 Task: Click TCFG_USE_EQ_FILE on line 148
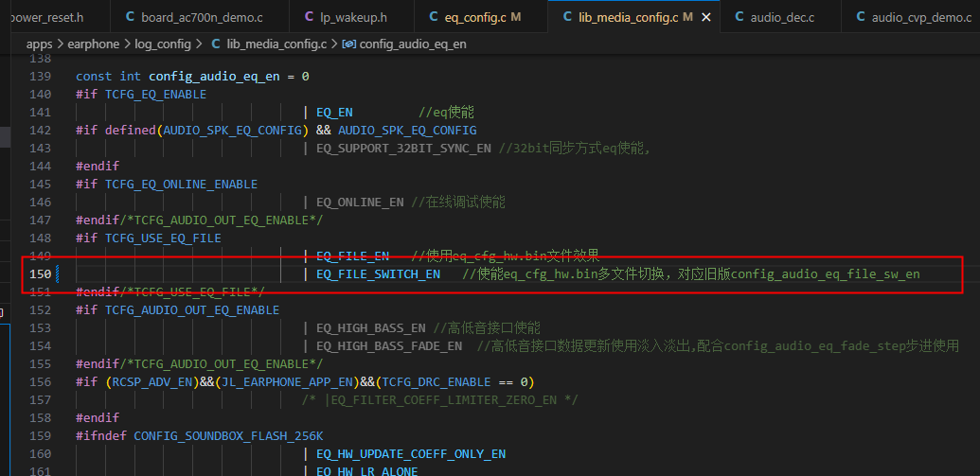click(163, 238)
